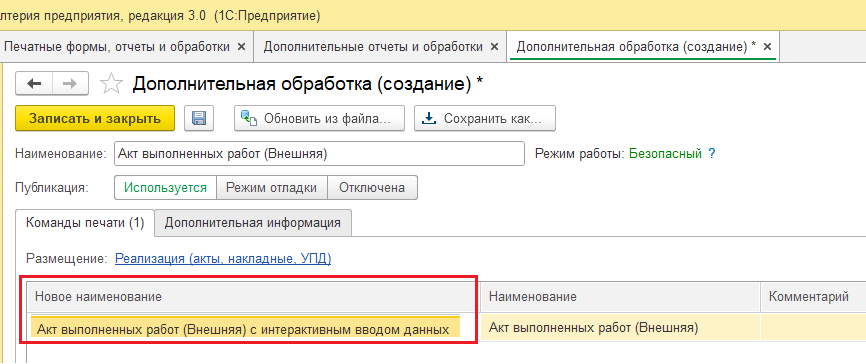Select the Команды печати (1) tab
This screenshot has width=866, height=364.
click(x=85, y=223)
